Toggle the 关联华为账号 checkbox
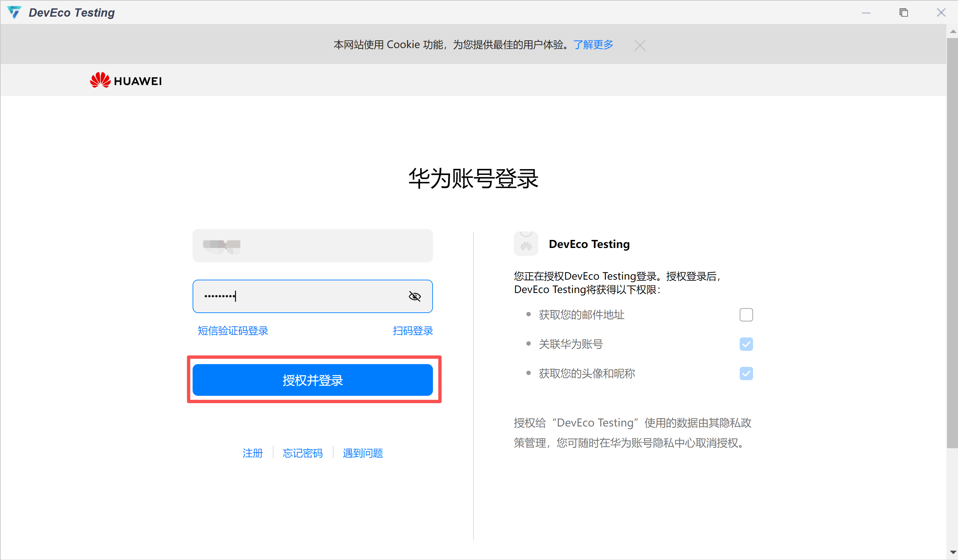The image size is (958, 560). point(746,344)
